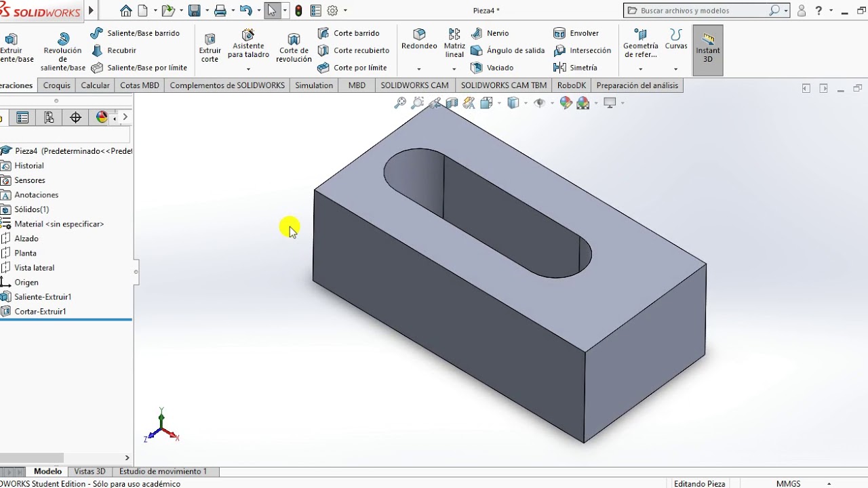This screenshot has height=488, width=868.
Task: Click the Zoom to fit magnifier icon
Action: [x=400, y=103]
